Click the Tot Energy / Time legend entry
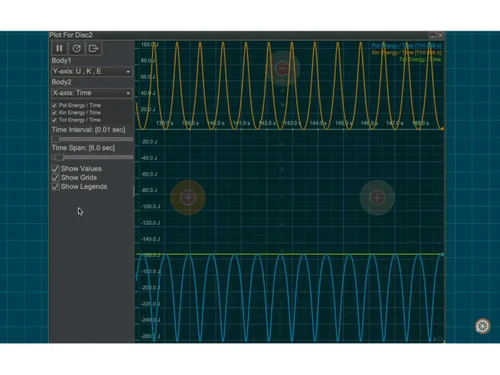Viewport: 500px width, 375px height. pos(420,60)
